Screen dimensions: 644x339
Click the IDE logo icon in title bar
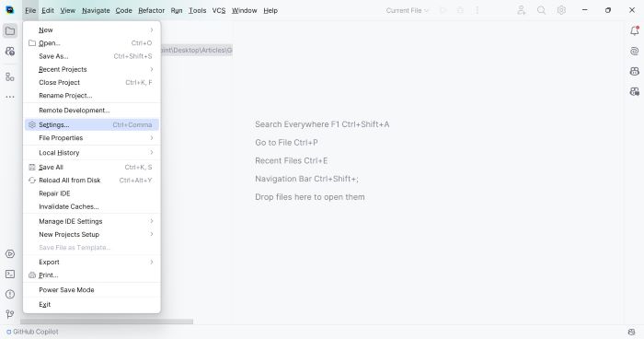coord(10,10)
